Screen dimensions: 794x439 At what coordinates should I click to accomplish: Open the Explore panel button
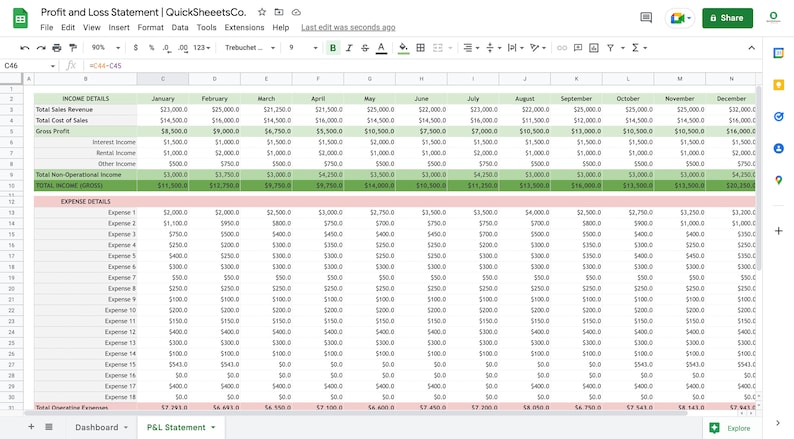(730, 428)
